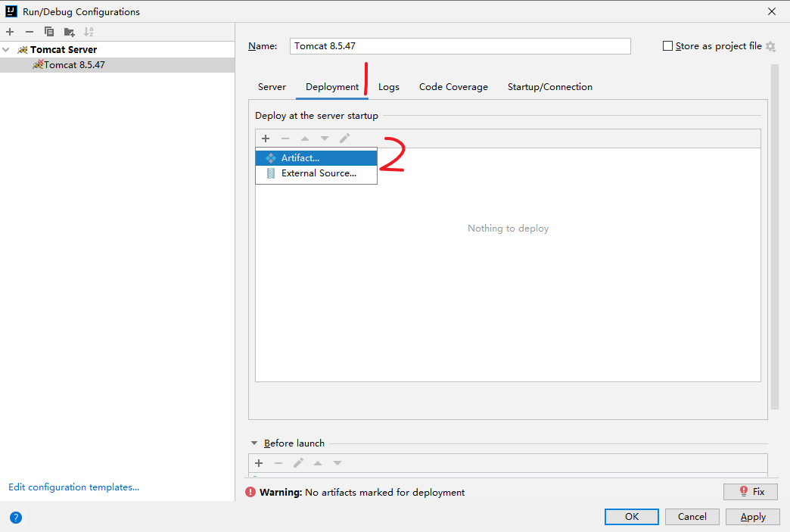Collapse the Before launch section
Viewport: 790px width, 532px height.
click(x=254, y=443)
